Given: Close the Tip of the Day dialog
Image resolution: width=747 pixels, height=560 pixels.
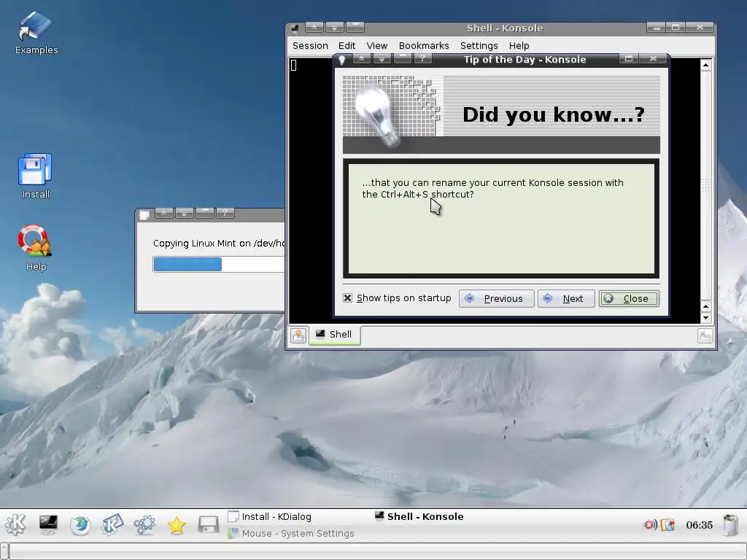Looking at the screenshot, I should (629, 298).
